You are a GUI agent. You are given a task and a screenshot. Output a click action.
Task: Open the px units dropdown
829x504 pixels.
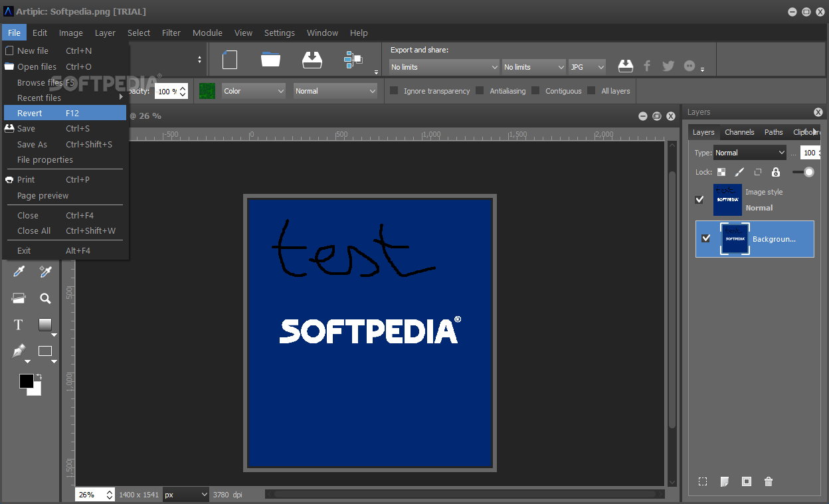coord(186,495)
